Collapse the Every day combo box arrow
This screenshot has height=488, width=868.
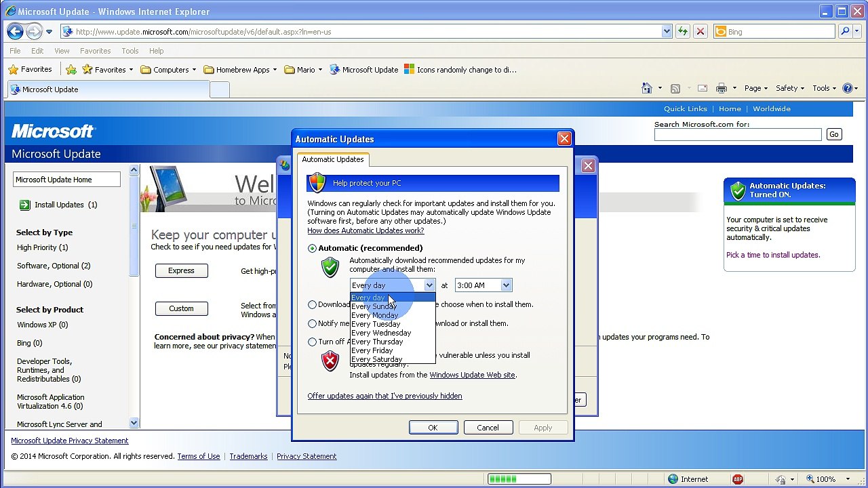429,285
